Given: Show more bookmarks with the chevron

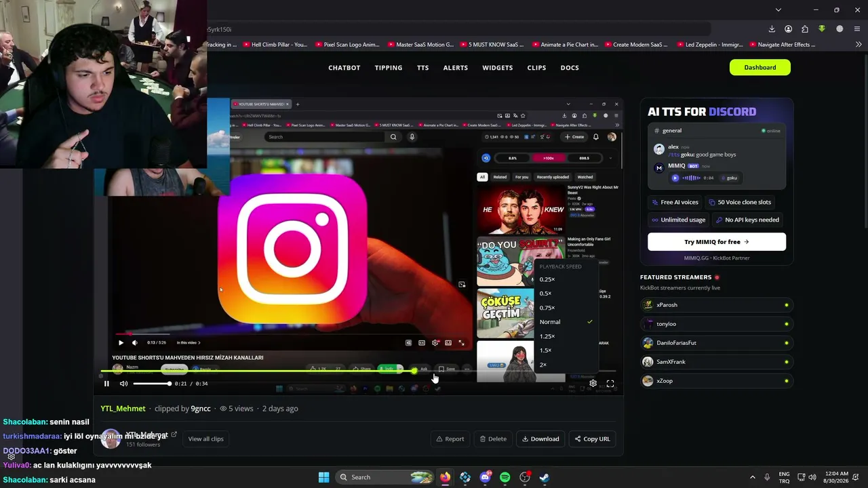Looking at the screenshot, I should pyautogui.click(x=859, y=45).
